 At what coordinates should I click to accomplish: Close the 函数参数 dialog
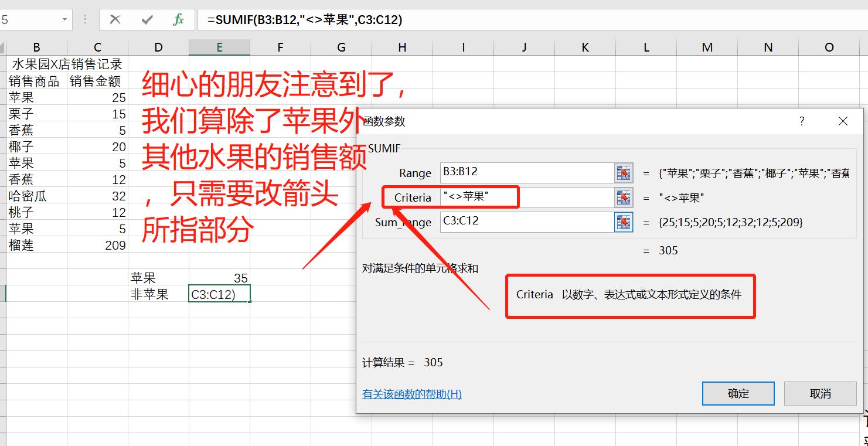(843, 121)
